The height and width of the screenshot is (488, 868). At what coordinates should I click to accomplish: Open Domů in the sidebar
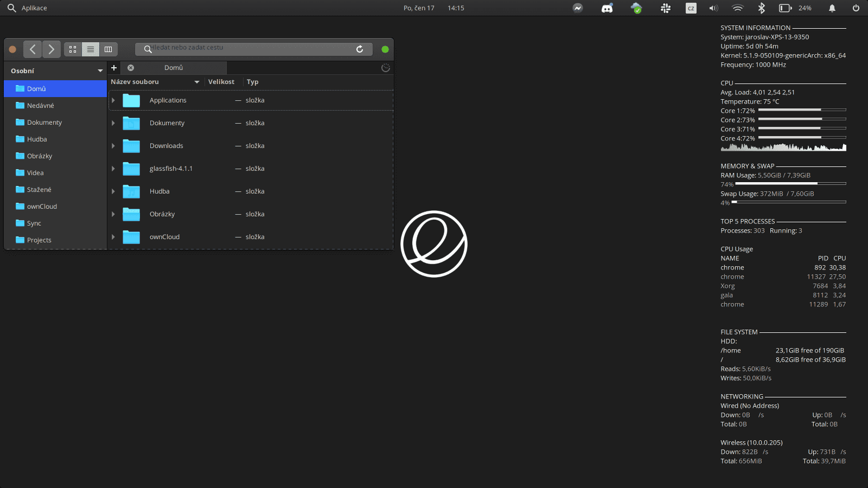[55, 89]
